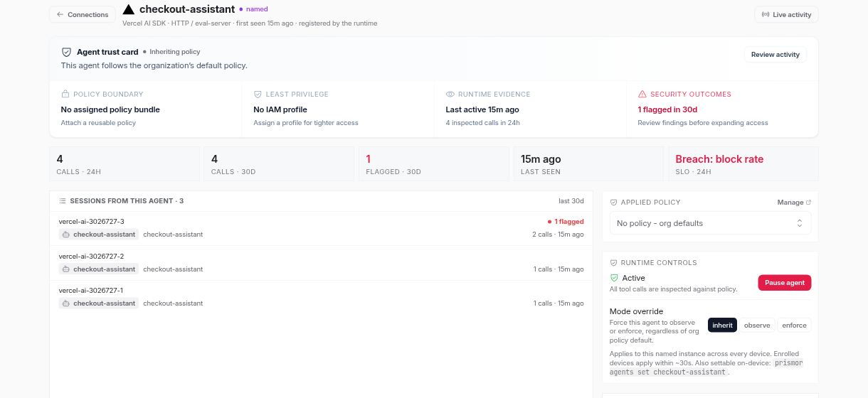Open the applied policy dropdown

(710, 223)
